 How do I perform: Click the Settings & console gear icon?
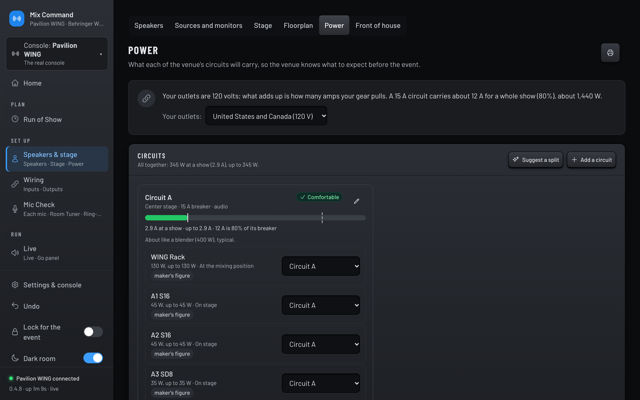pos(15,284)
